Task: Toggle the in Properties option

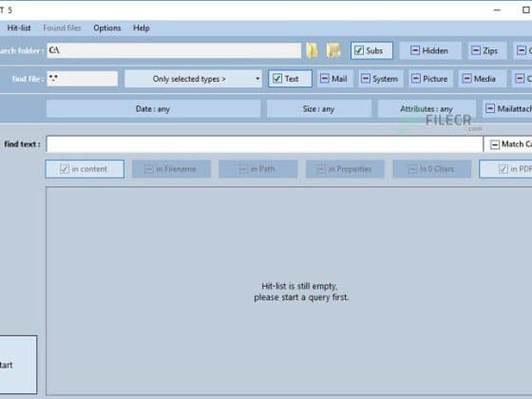Action: 346,169
